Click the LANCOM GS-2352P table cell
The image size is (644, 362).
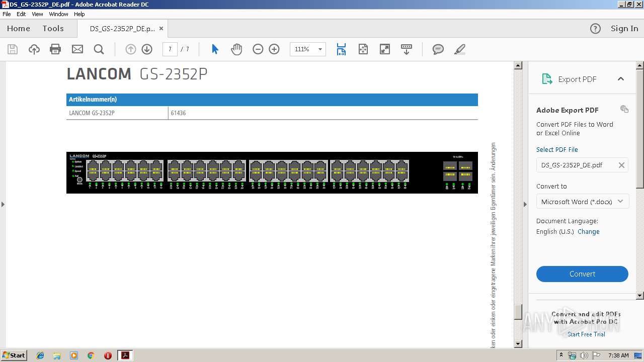(x=117, y=113)
